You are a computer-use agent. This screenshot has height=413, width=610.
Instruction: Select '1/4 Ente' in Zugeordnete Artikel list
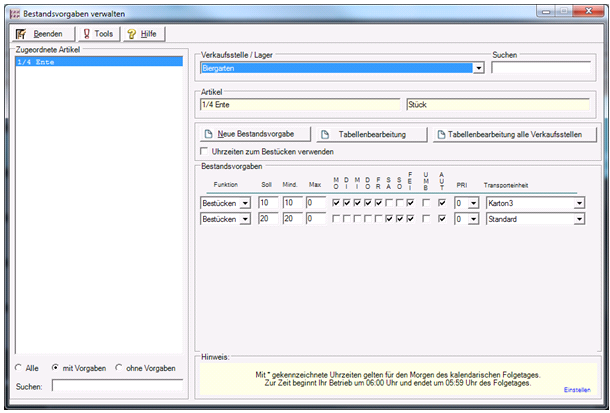[x=99, y=62]
